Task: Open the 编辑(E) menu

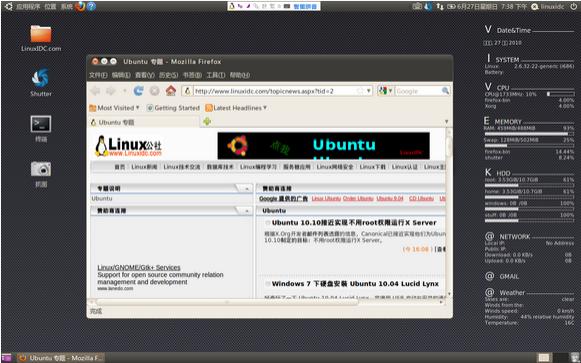Action: coord(121,75)
